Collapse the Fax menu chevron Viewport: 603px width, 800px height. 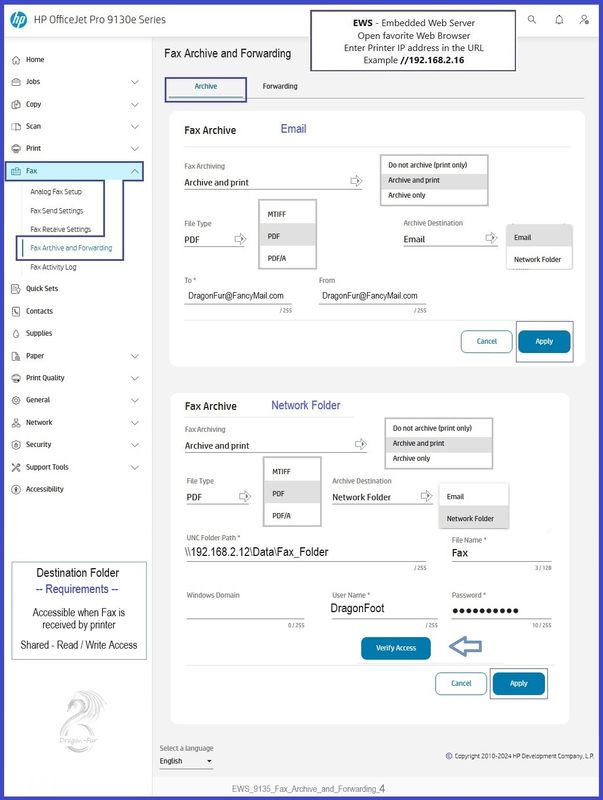coord(135,171)
